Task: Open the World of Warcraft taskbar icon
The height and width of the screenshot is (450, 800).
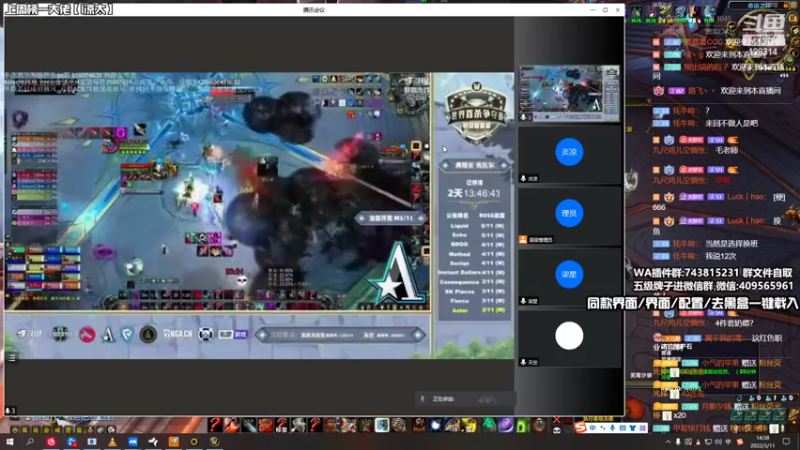Action: (x=214, y=442)
